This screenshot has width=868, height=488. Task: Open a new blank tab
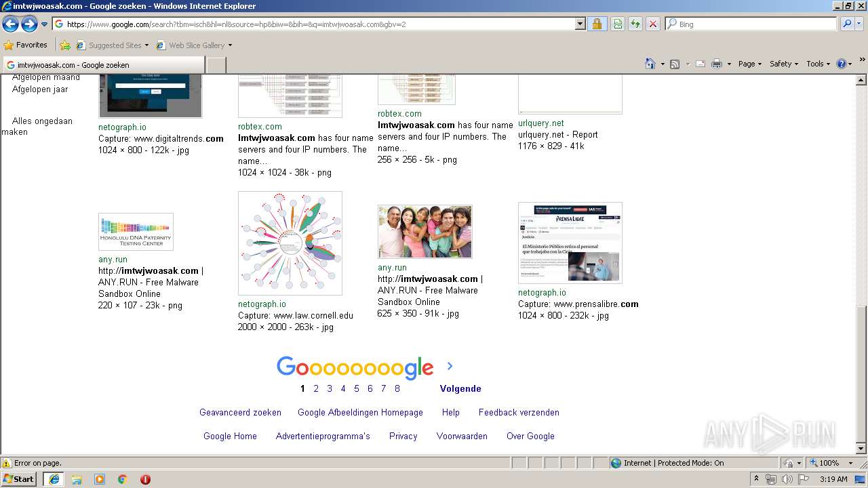click(216, 65)
